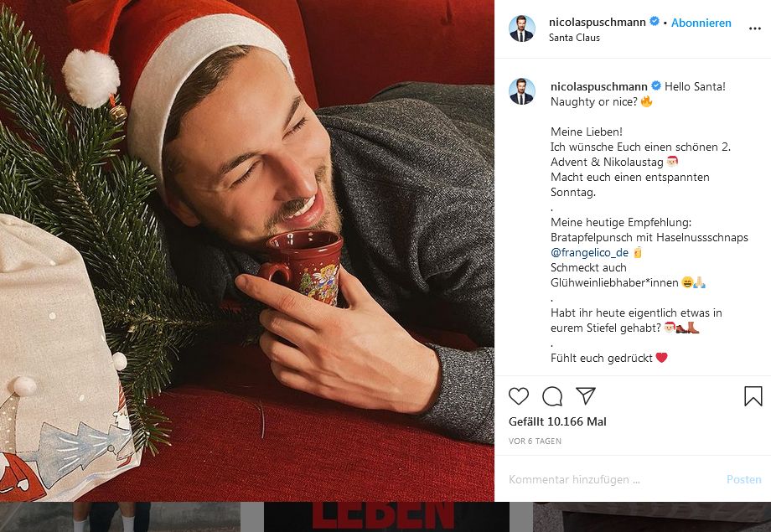Click Posten to submit comment
771x532 pixels.
pyautogui.click(x=743, y=480)
